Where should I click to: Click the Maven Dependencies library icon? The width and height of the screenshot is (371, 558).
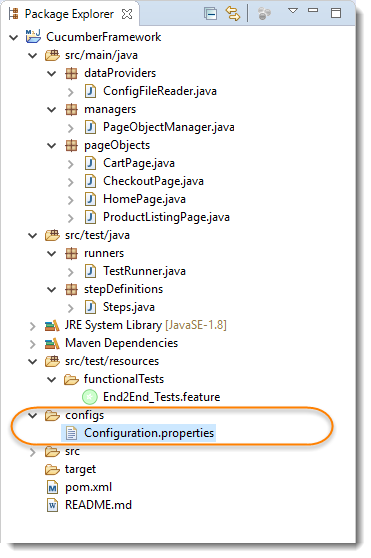(52, 343)
